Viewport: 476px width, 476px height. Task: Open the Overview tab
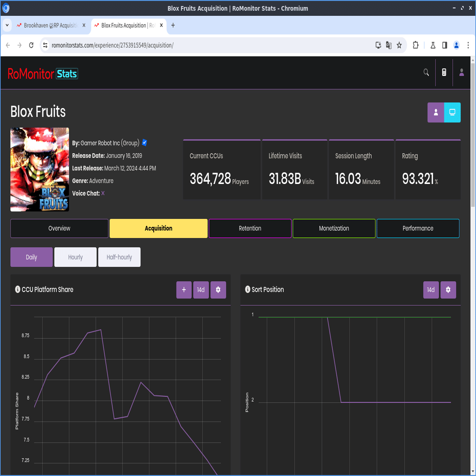click(59, 228)
